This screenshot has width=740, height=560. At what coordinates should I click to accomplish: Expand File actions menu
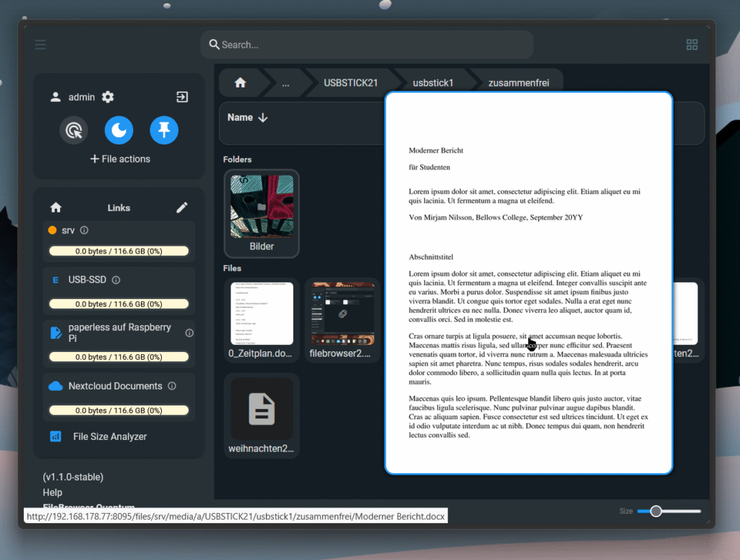pyautogui.click(x=119, y=159)
